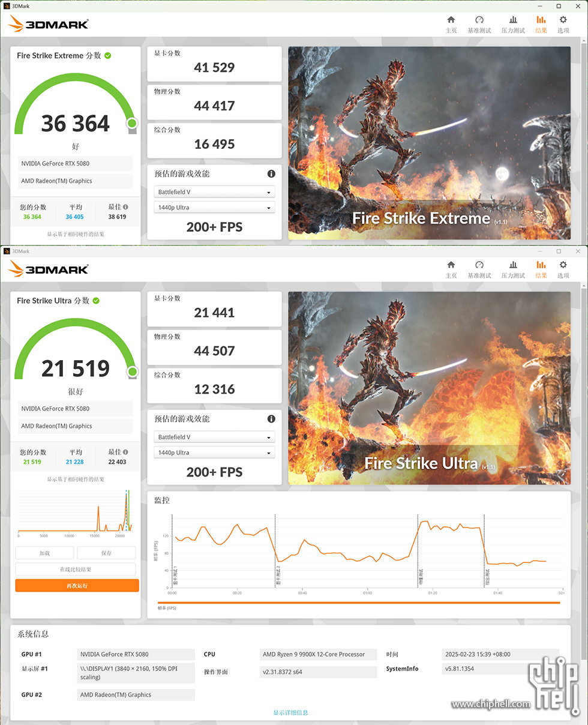Click 显卡分数 21 441 card in Ultra window
The image size is (588, 725).
pyautogui.click(x=214, y=308)
